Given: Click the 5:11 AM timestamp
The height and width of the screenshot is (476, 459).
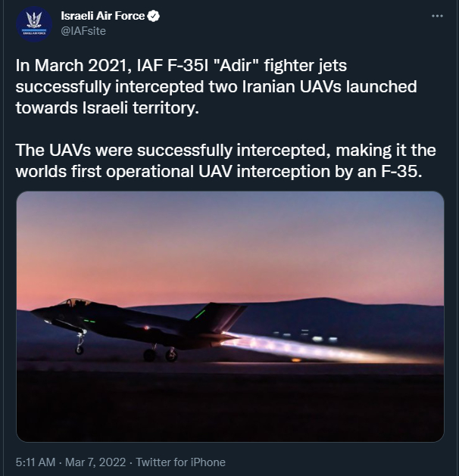Looking at the screenshot, I should coord(36,462).
